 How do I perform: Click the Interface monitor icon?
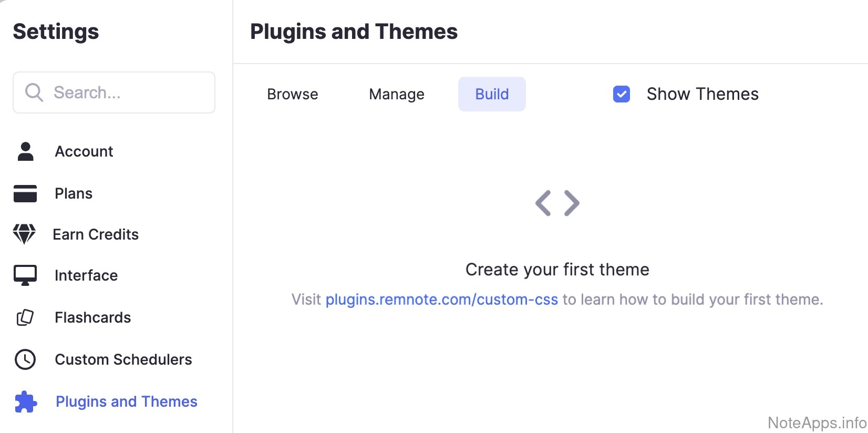(x=25, y=275)
